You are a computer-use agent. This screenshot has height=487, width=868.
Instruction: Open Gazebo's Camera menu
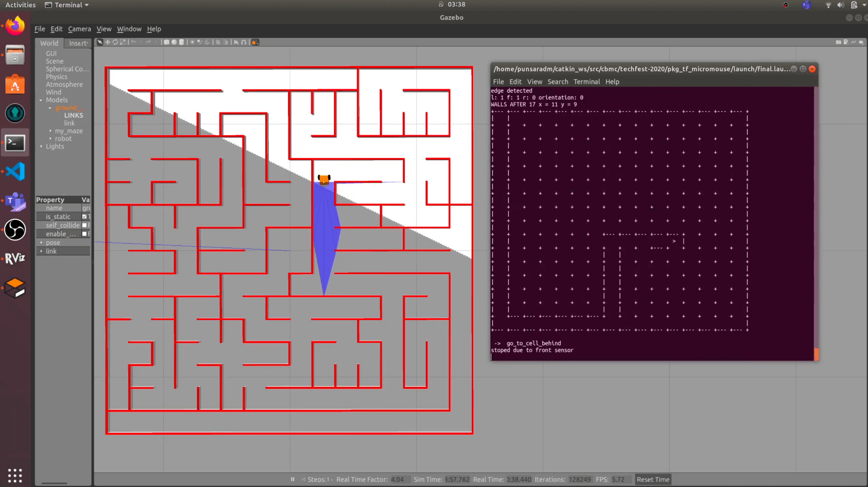tap(79, 29)
